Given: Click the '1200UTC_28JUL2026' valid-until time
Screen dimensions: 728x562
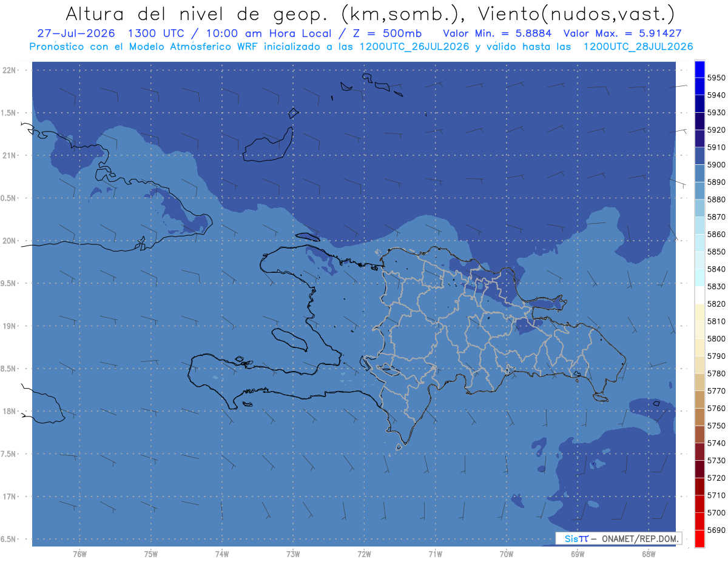Looking at the screenshot, I should point(638,47).
